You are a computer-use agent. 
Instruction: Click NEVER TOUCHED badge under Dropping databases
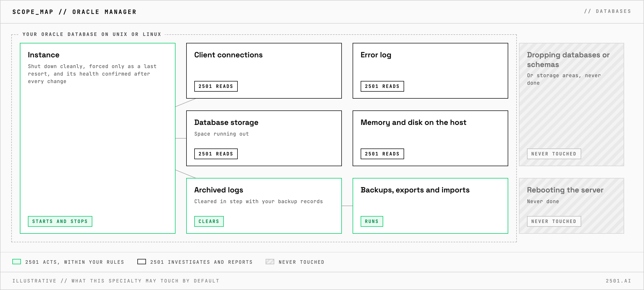(554, 154)
